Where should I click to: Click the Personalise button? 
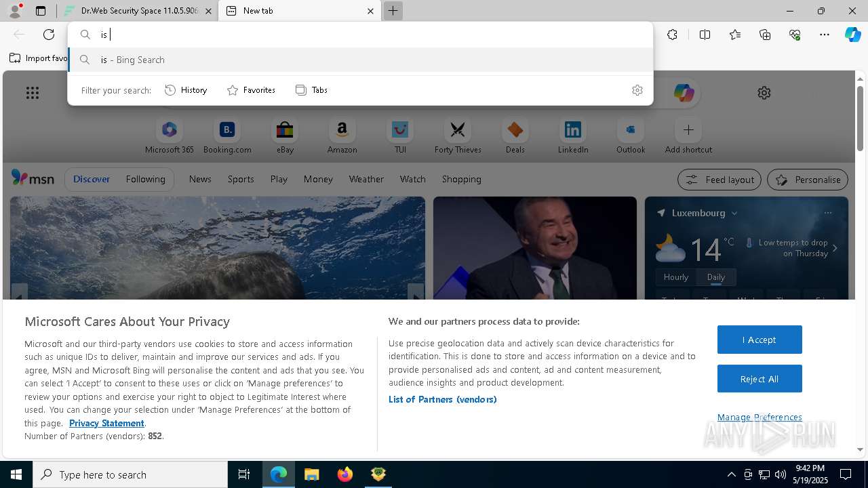808,180
